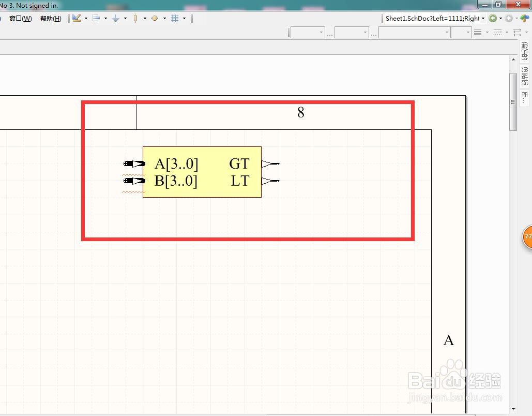Close the application window
The width and height of the screenshot is (532, 416).
click(519, 5)
